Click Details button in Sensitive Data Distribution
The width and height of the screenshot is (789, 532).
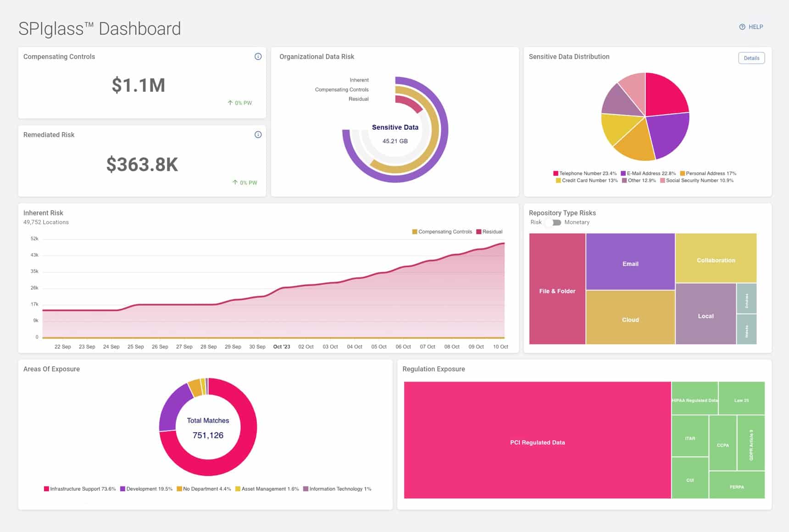point(751,58)
